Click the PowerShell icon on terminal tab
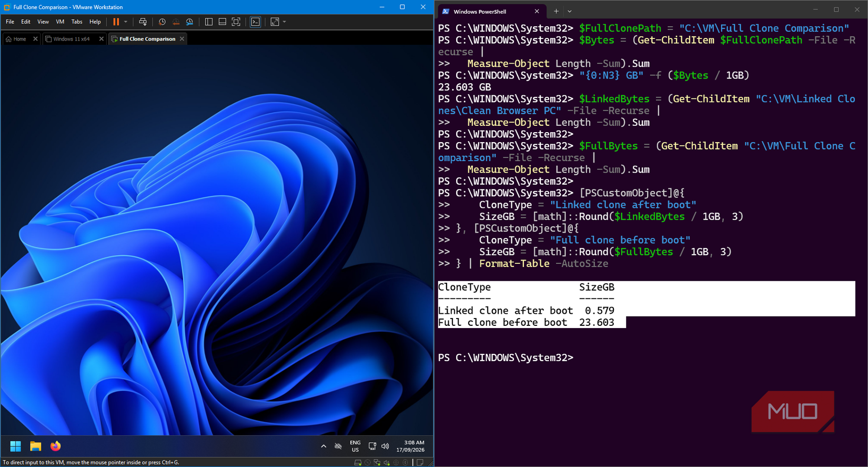The height and width of the screenshot is (467, 868). tap(446, 12)
